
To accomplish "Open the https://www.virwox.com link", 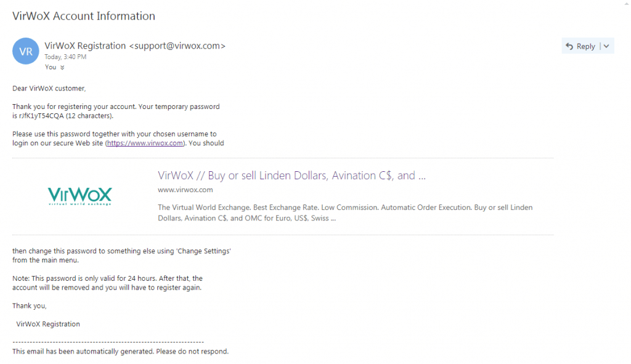I will coord(145,143).
